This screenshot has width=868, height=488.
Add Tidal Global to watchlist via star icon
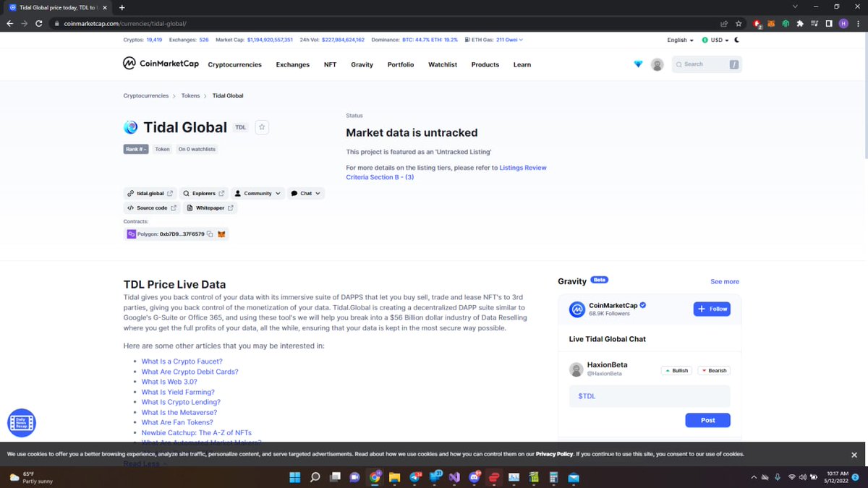(261, 127)
